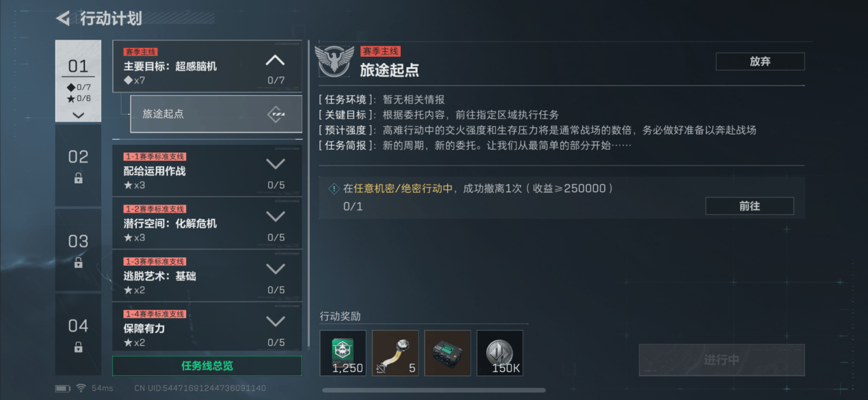868x400 pixels.
Task: Collapse the 主要目标：超感脑机 section
Action: coord(275,61)
